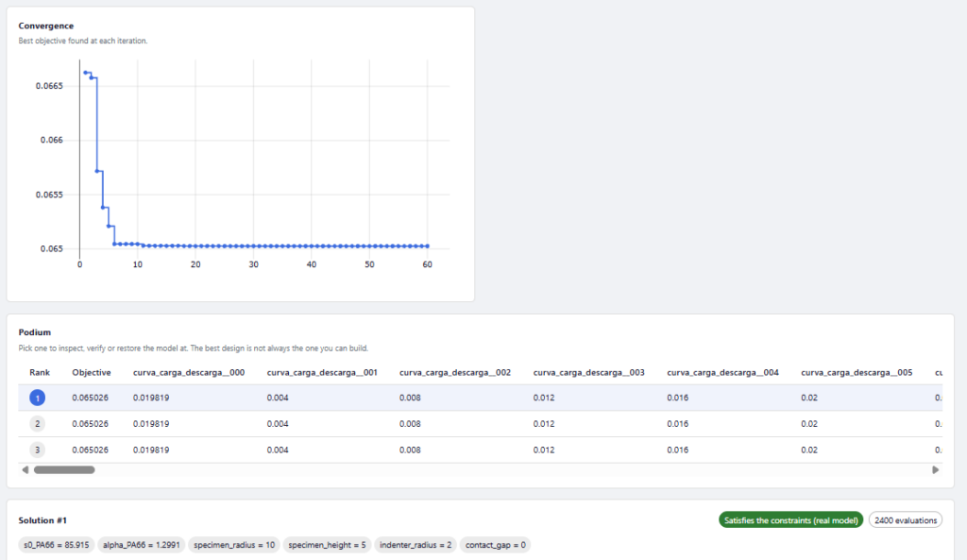Click the 0.065 y-axis label on chart
The height and width of the screenshot is (560, 967).
click(x=52, y=248)
